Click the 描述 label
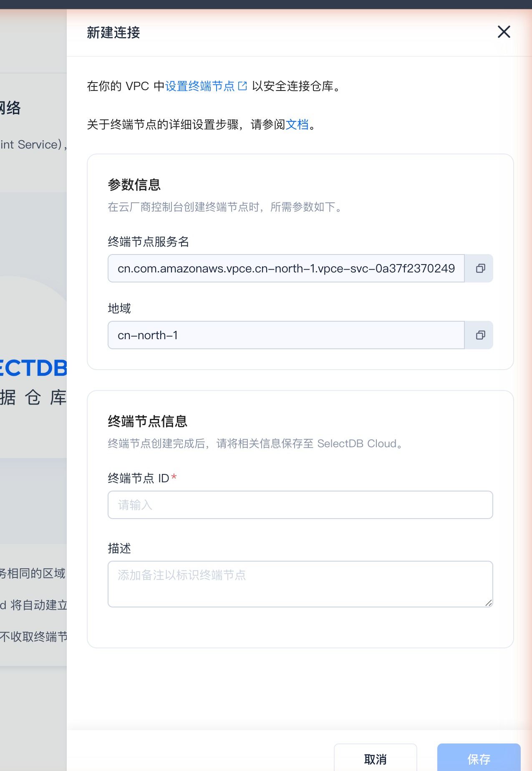The width and height of the screenshot is (532, 771). (119, 548)
